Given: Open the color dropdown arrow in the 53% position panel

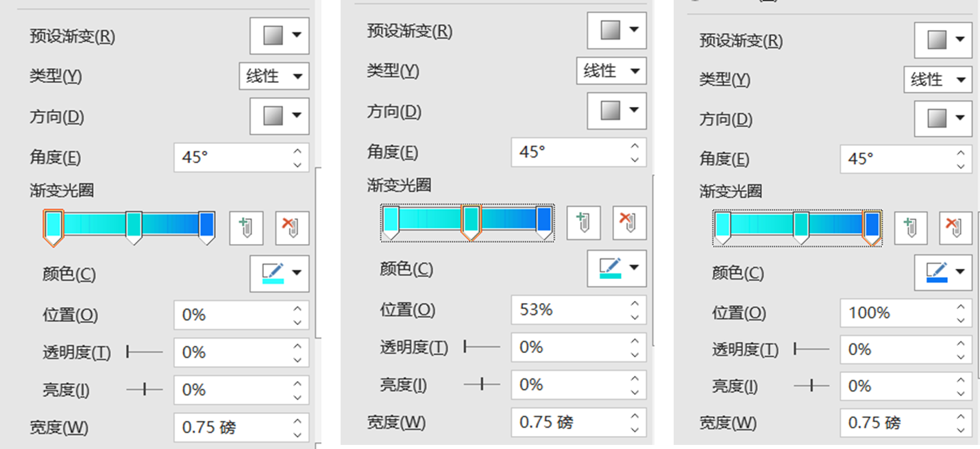Looking at the screenshot, I should click(635, 268).
